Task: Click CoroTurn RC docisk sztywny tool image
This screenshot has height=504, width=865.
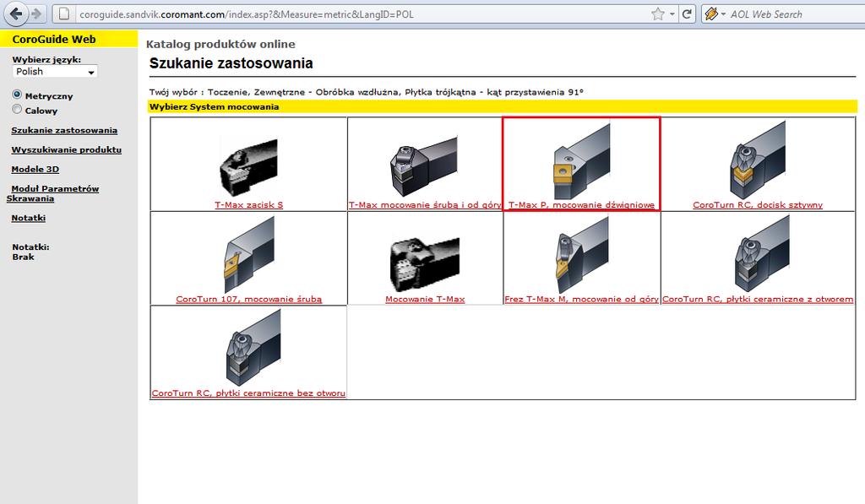Action: click(x=758, y=160)
